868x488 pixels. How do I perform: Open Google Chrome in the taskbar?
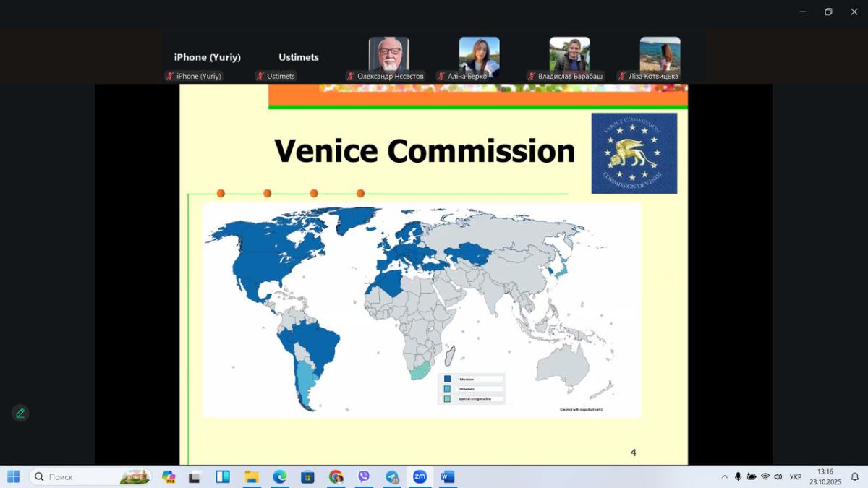tap(336, 476)
